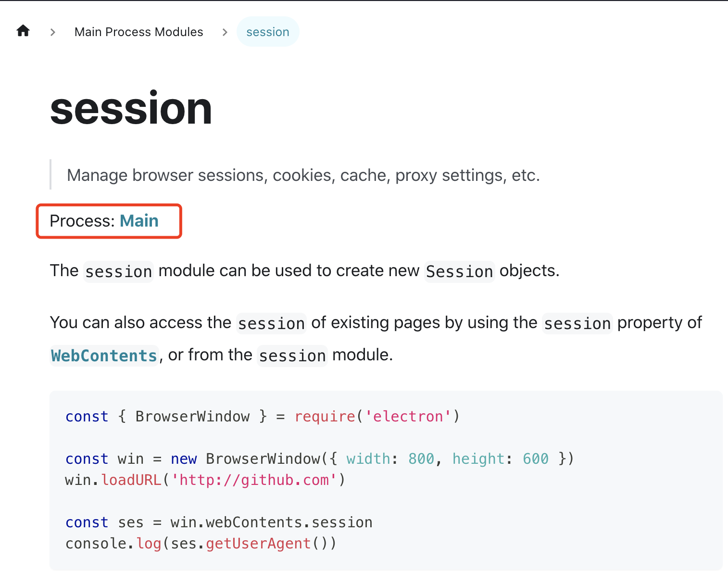728x585 pixels.
Task: Select the "session" breadcrumb chip
Action: [268, 31]
